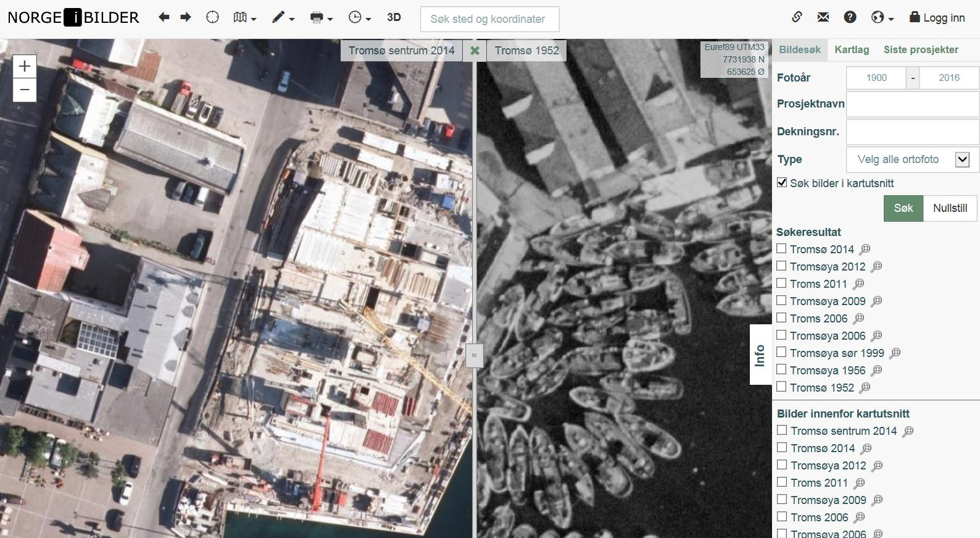
Task: Check Tromsø 2014 in Bilder innenfor kartutsnitt
Action: coord(782,447)
